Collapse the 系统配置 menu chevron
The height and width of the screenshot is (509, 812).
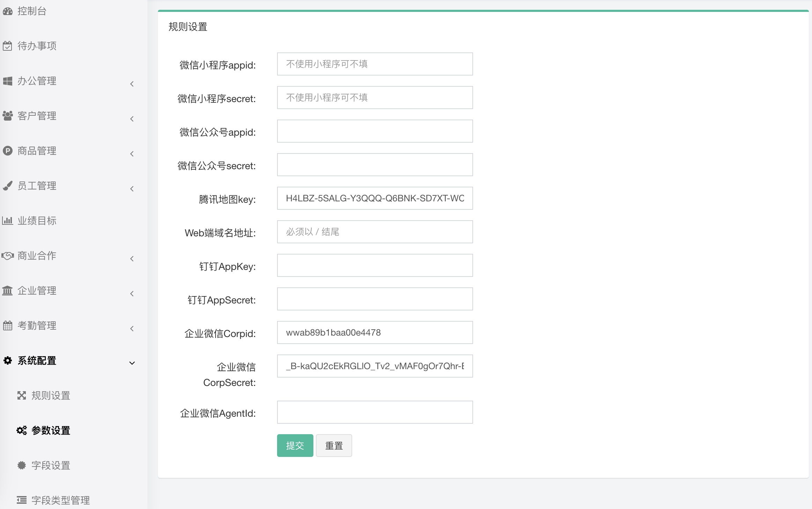[x=132, y=363]
